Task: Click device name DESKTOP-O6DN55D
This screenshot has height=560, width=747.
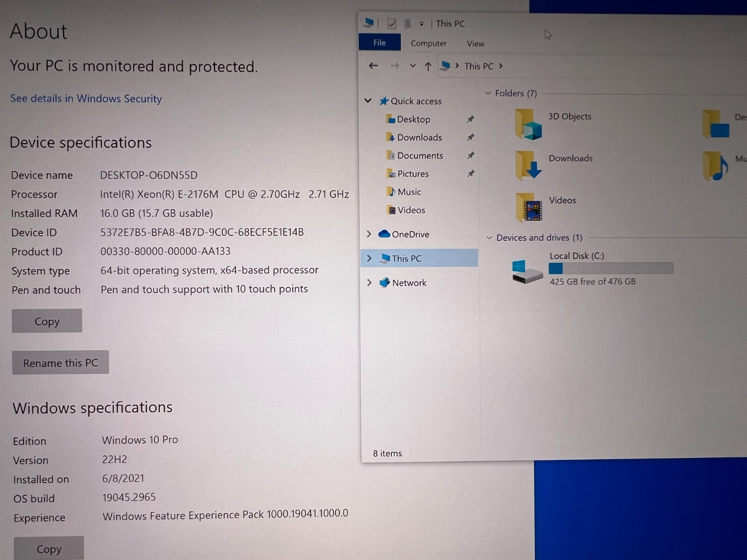Action: pos(149,175)
